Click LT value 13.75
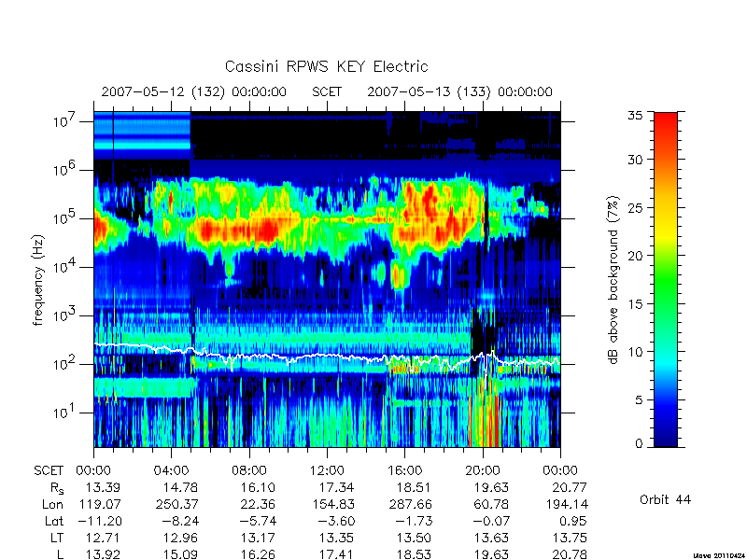The height and width of the screenshot is (560, 747). click(x=570, y=538)
